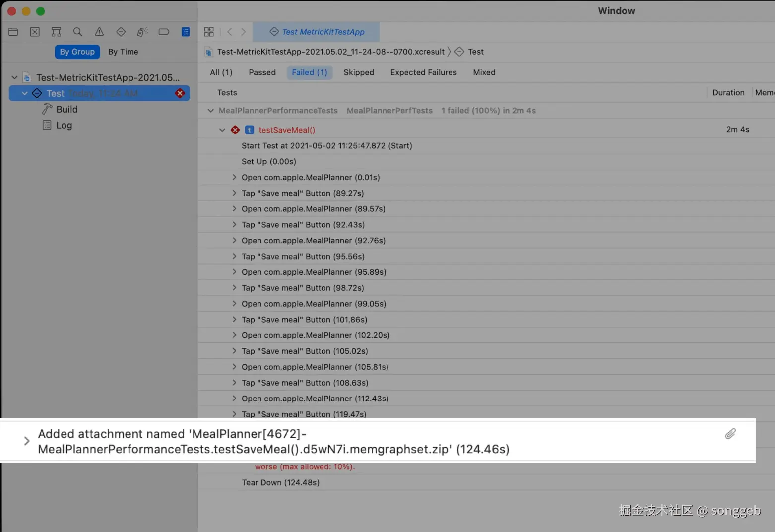775x532 pixels.
Task: Expand Tap "Save meal" Button (108.63s)
Action: (234, 383)
